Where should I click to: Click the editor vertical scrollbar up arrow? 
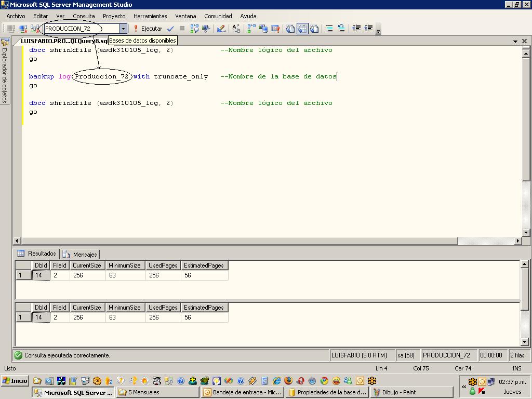click(526, 54)
